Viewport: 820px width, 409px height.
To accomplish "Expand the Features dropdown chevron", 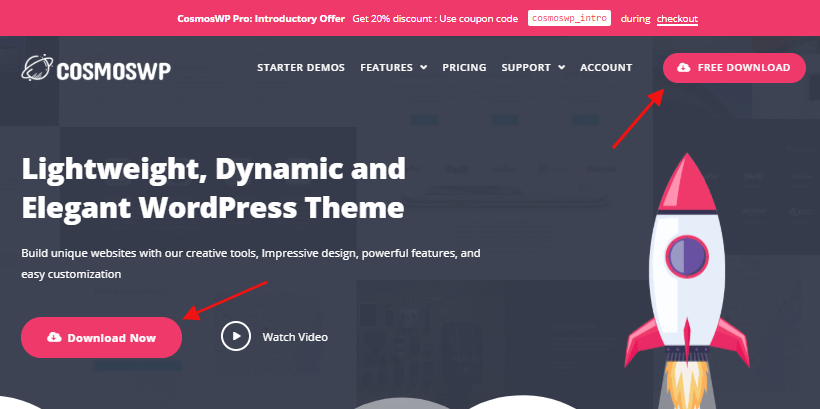I will [423, 67].
